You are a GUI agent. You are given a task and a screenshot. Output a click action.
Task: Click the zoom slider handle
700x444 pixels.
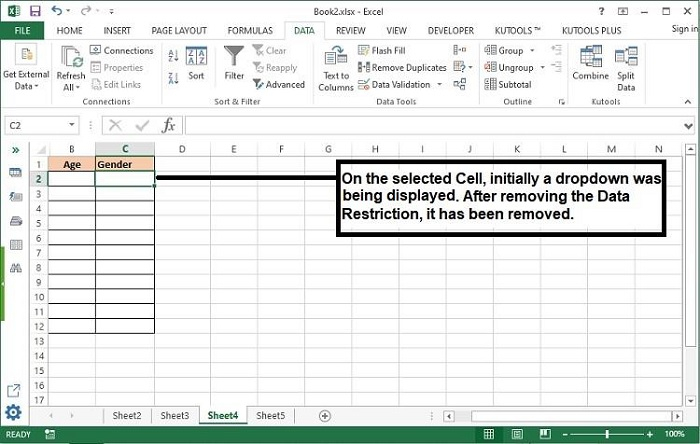click(607, 434)
